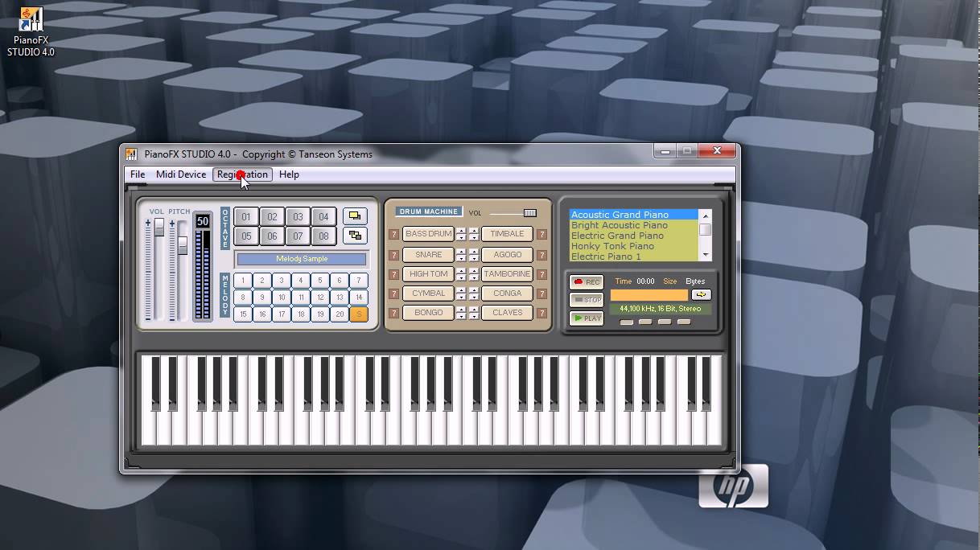980x550 pixels.
Task: Play the recording with the PLAY button
Action: pyautogui.click(x=587, y=318)
